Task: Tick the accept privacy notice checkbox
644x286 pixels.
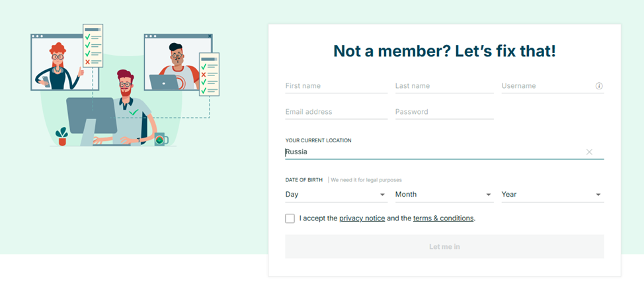Action: (x=290, y=218)
